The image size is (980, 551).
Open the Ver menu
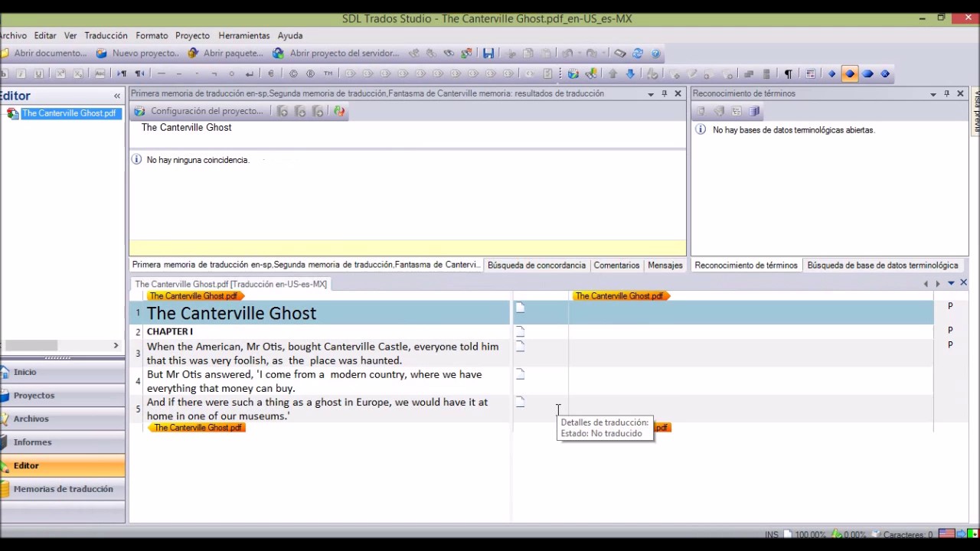click(x=70, y=36)
